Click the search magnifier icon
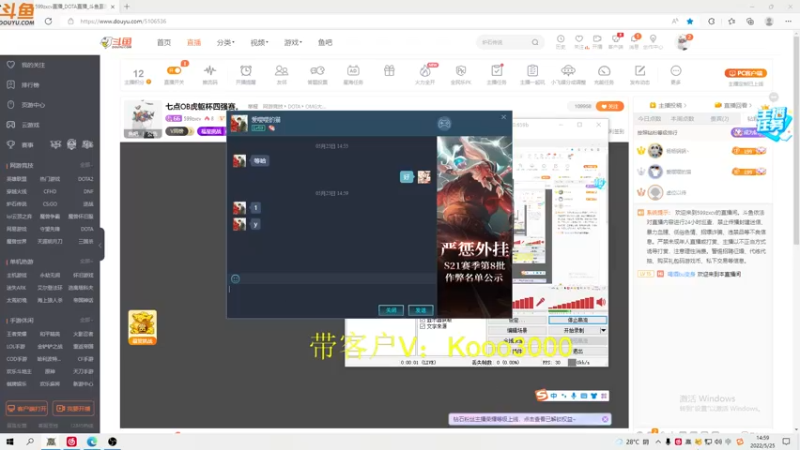Viewport: 800px width, 450px height. coord(535,42)
